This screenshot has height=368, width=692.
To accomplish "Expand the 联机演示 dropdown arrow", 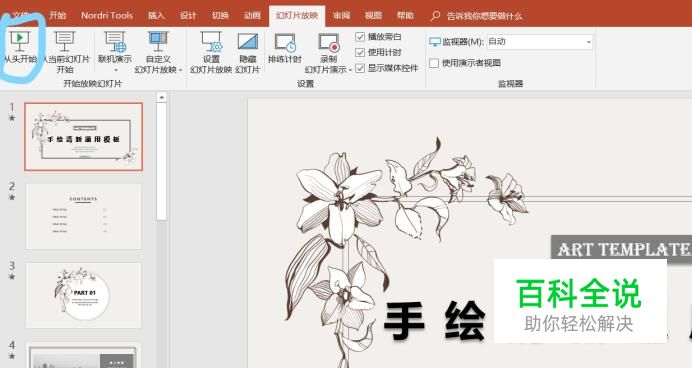I will [x=116, y=70].
